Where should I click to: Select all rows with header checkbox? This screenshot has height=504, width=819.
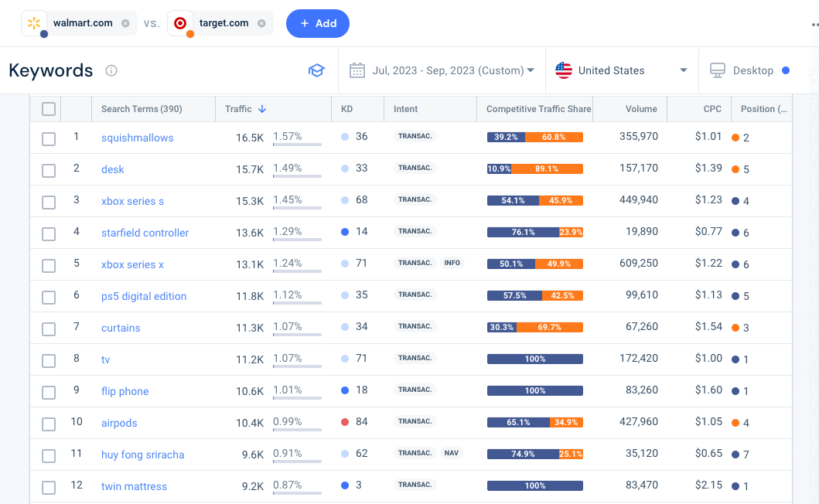[49, 109]
